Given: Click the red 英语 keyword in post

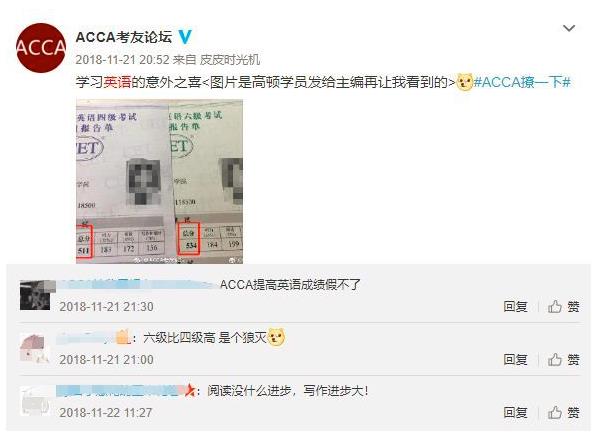Looking at the screenshot, I should click(x=117, y=82).
